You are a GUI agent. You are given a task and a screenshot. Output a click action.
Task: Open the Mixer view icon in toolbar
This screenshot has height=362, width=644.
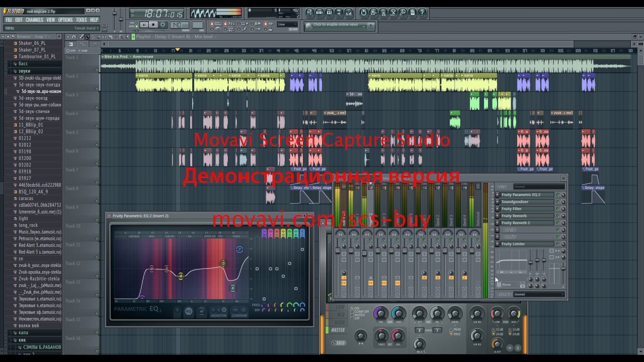point(349,13)
